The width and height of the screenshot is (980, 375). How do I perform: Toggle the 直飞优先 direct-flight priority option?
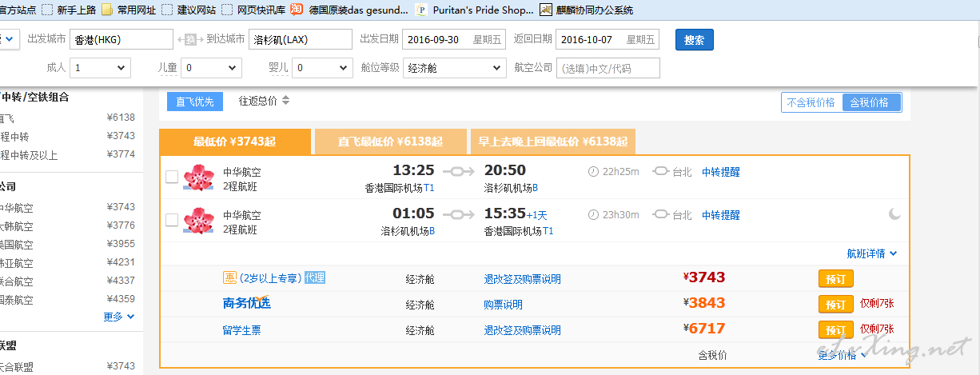tap(195, 102)
